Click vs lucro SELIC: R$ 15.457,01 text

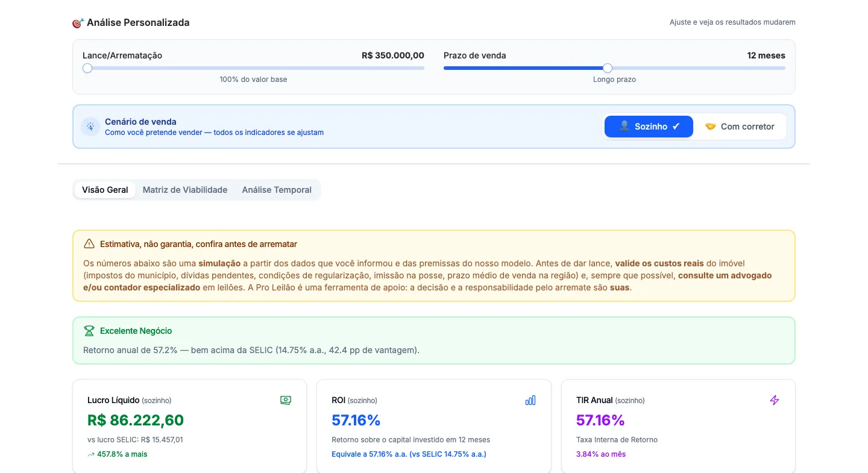tap(135, 440)
